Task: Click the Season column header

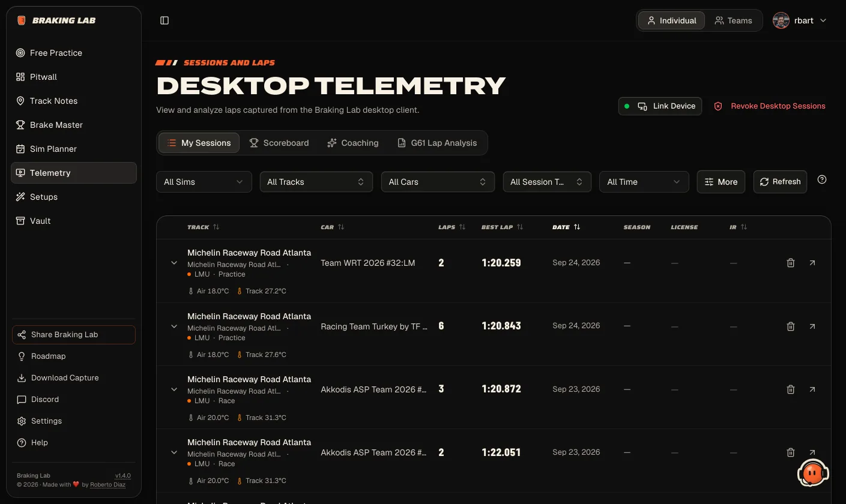Action: tap(637, 227)
